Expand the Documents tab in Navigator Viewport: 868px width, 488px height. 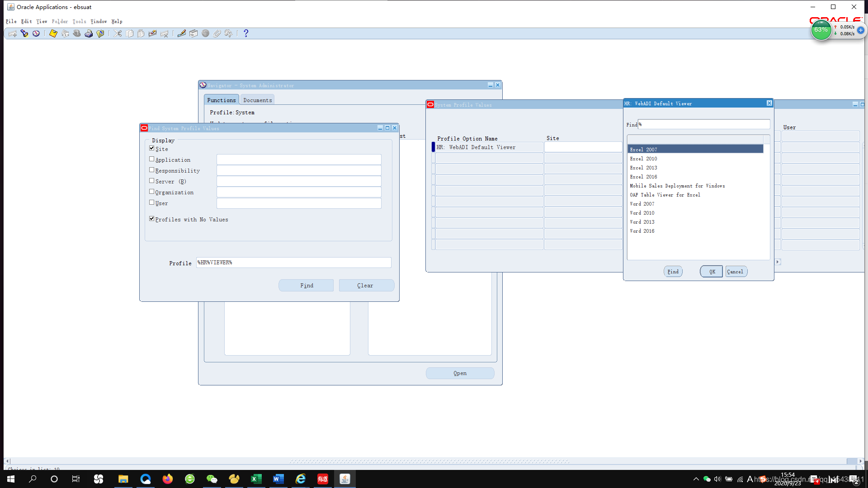(257, 99)
